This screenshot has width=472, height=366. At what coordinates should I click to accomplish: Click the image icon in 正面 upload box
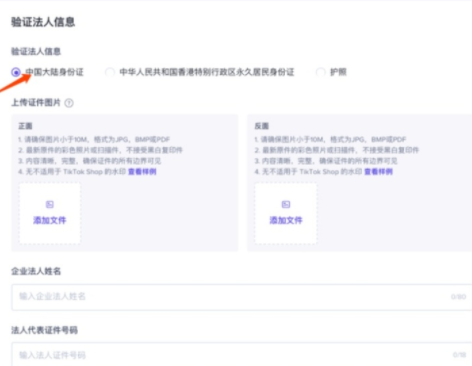[50, 204]
